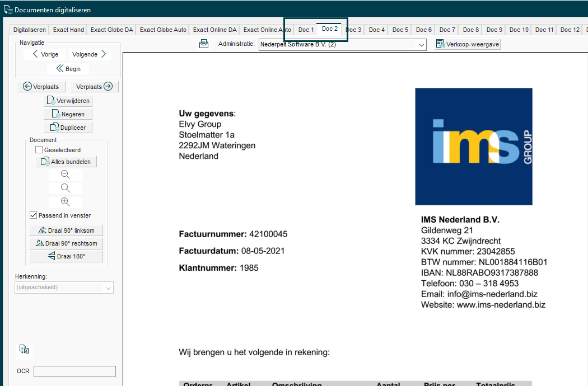Tick the Geselecteerd checkbox
The height and width of the screenshot is (386, 588).
point(39,150)
